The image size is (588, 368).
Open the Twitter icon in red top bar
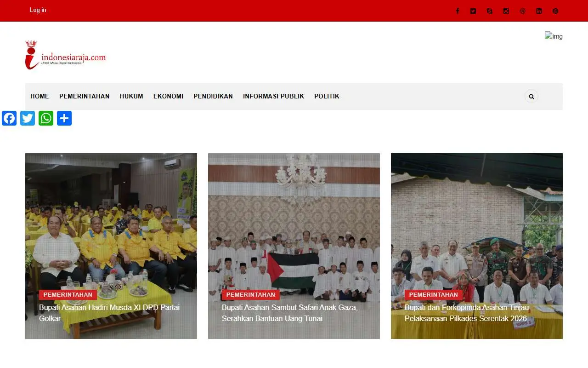(473, 11)
